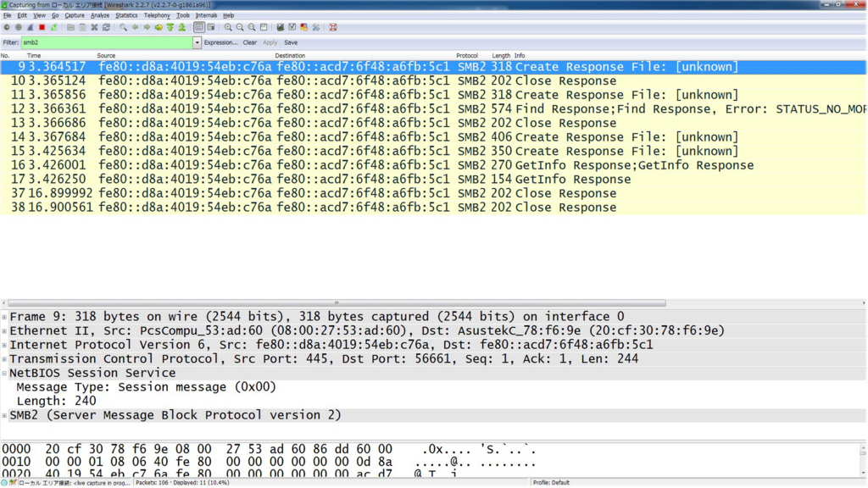The width and height of the screenshot is (868, 488).
Task: Expand Ethernet II tree node
Action: [x=4, y=331]
